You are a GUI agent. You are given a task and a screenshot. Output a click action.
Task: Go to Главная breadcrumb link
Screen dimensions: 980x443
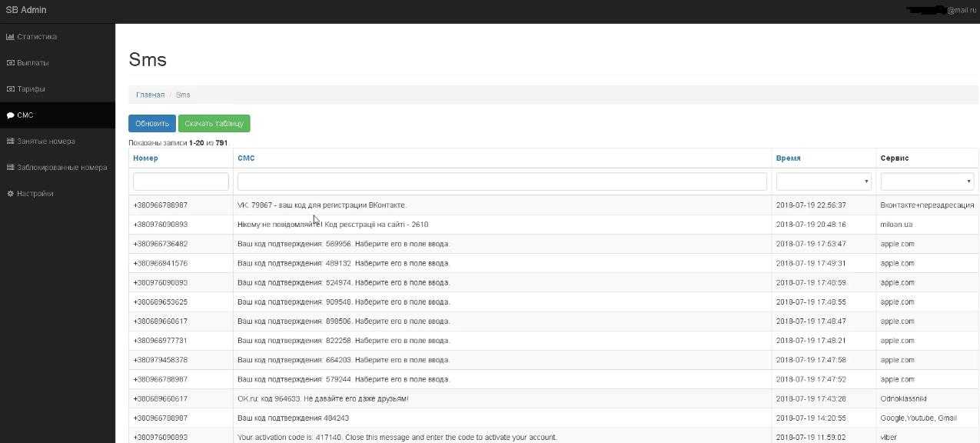[x=150, y=95]
